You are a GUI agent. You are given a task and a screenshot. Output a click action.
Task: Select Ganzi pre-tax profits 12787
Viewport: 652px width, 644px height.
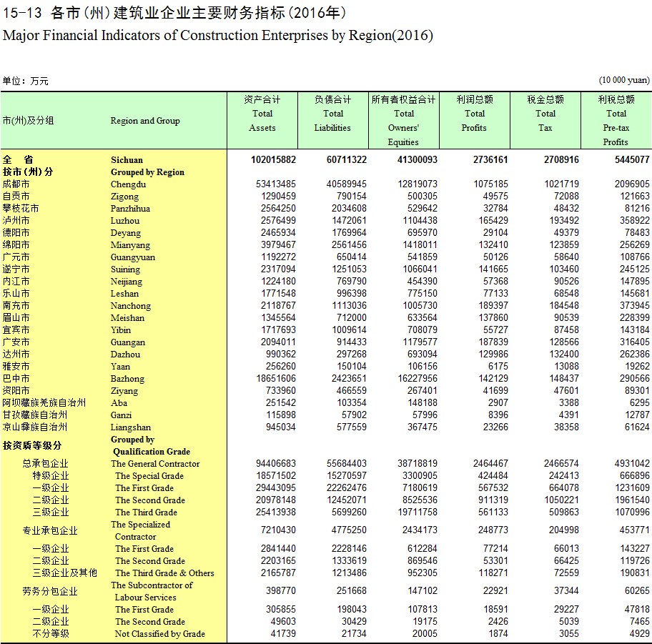coord(637,415)
